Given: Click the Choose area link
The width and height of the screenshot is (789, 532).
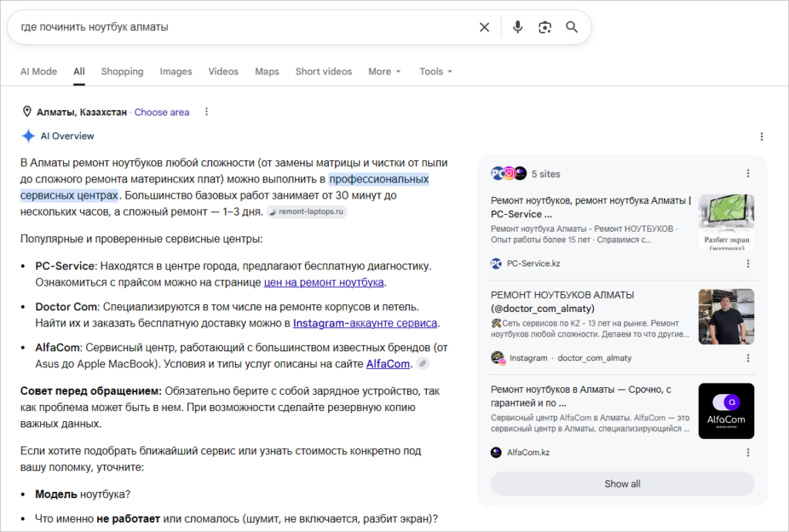Looking at the screenshot, I should point(162,112).
